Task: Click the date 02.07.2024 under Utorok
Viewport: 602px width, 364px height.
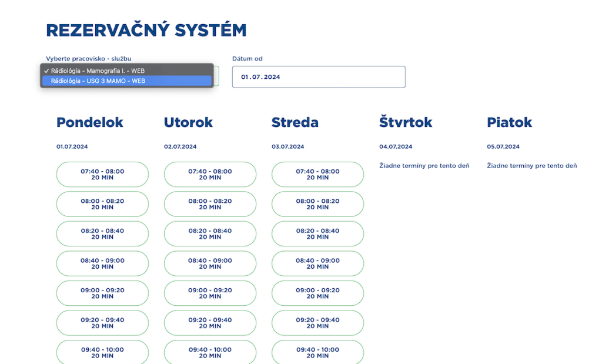Action: pos(180,146)
